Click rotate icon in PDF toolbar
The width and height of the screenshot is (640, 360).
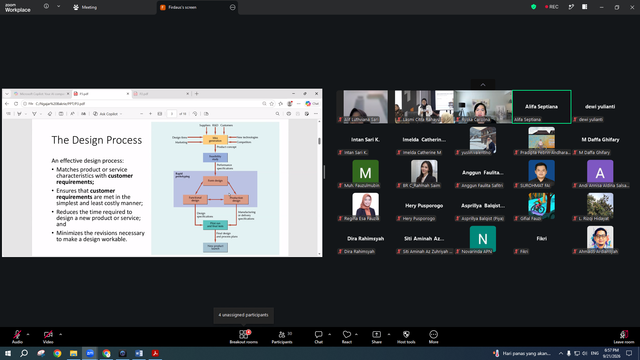[195, 114]
